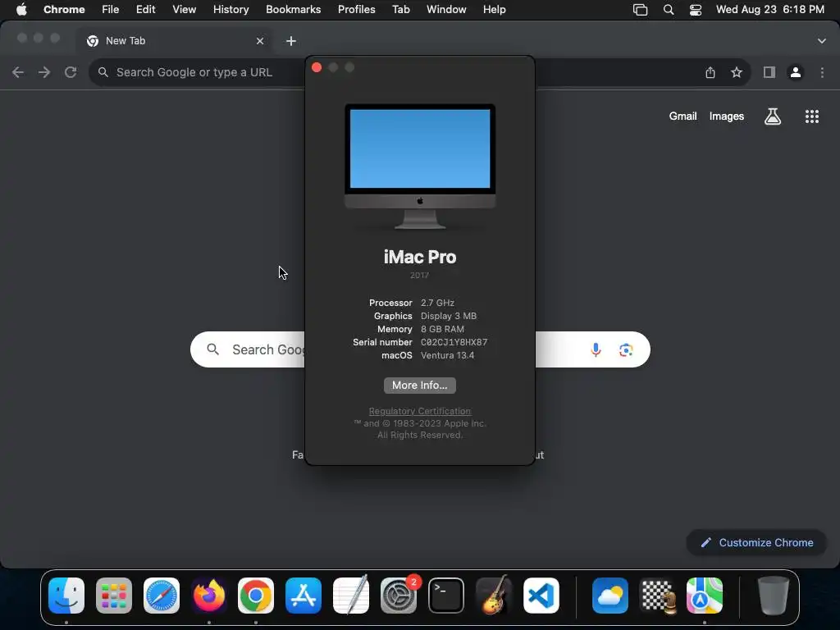The width and height of the screenshot is (840, 630).
Task: Open Chrome from the Dock
Action: pos(256,596)
